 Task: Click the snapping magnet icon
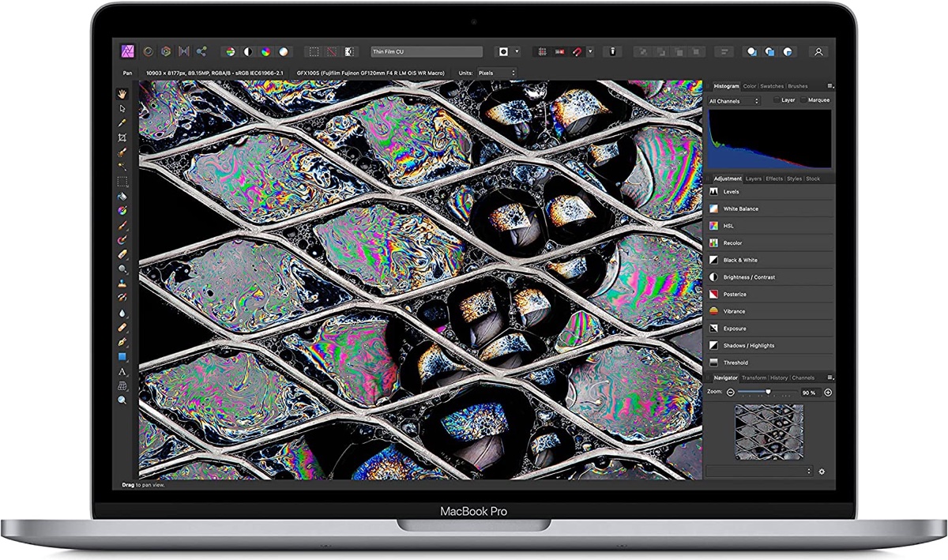[577, 51]
